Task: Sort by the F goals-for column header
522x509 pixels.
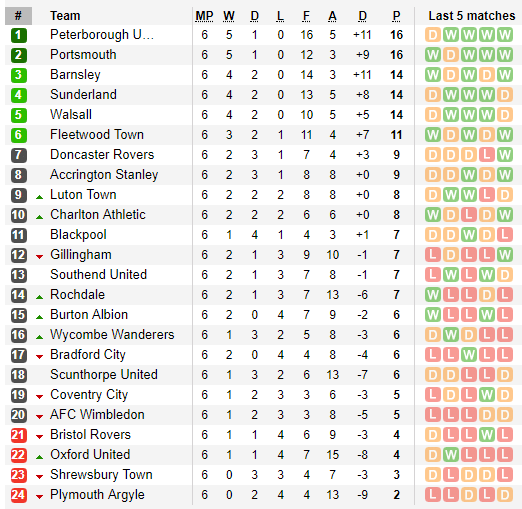Action: 306,16
